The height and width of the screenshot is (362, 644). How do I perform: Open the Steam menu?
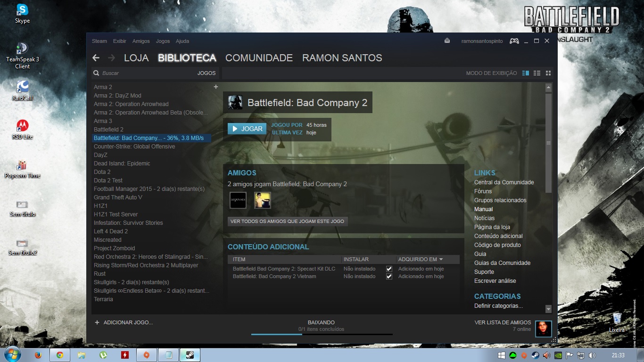click(x=99, y=41)
